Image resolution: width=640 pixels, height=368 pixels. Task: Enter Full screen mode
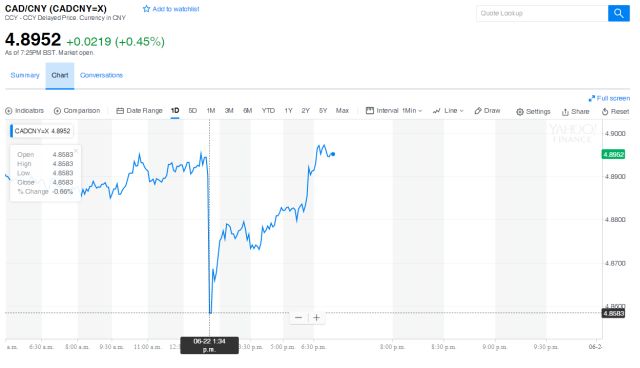609,98
